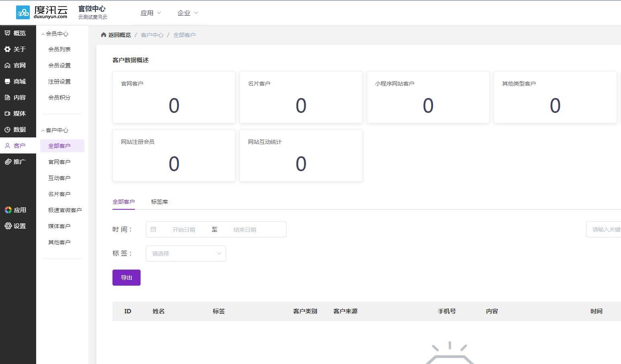
Task: Click the 官网客户 statistics card
Action: (174, 97)
